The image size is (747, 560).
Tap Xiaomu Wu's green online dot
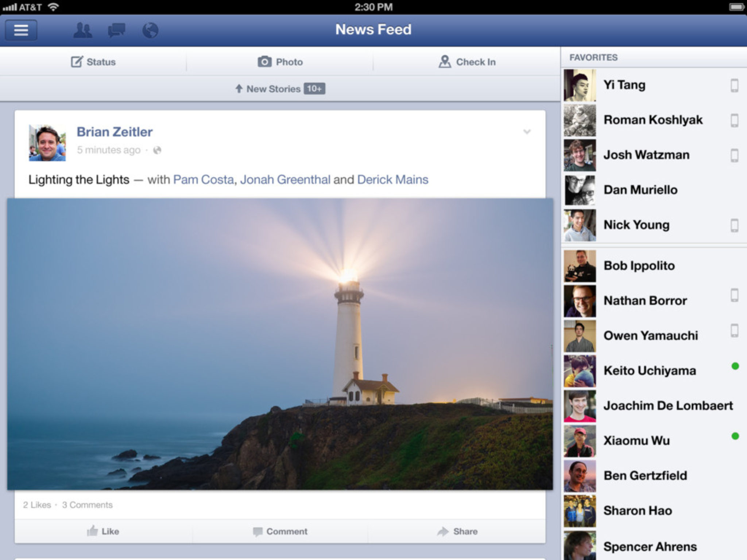click(735, 436)
